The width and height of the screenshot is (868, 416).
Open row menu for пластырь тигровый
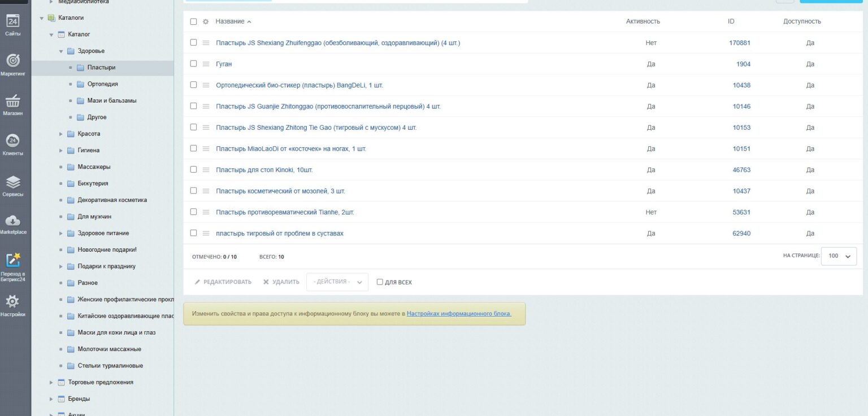click(x=206, y=233)
